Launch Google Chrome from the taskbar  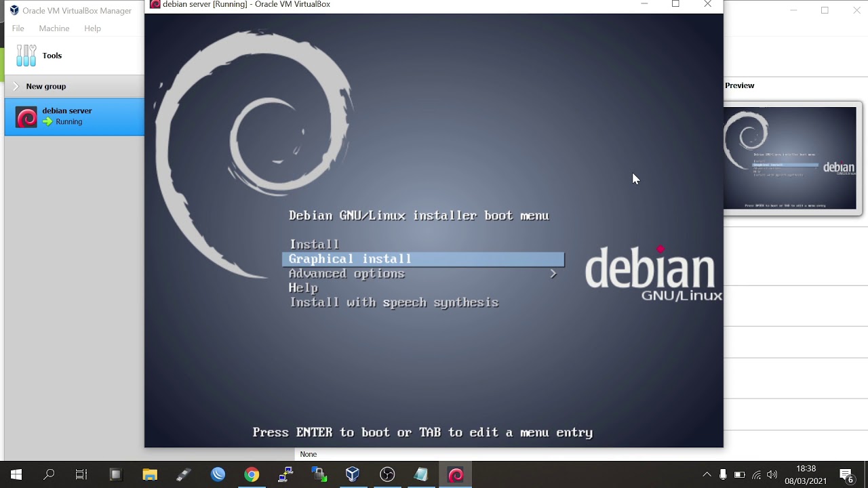(x=252, y=474)
